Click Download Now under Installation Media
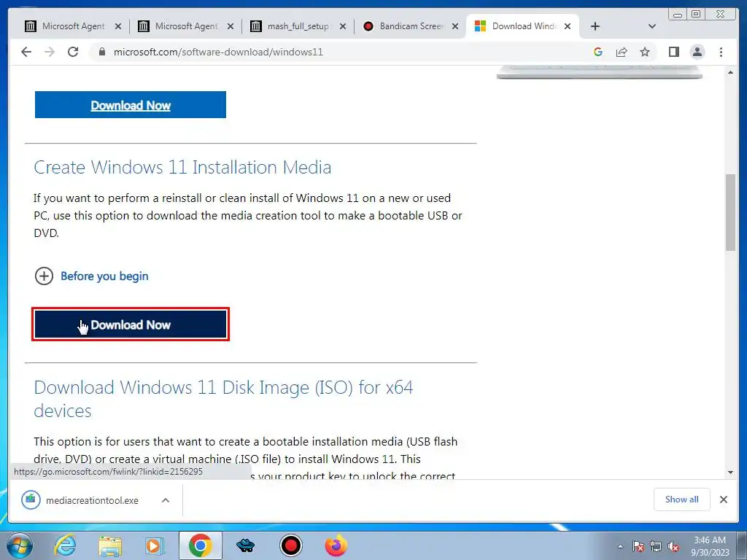This screenshot has height=560, width=747. 131,324
